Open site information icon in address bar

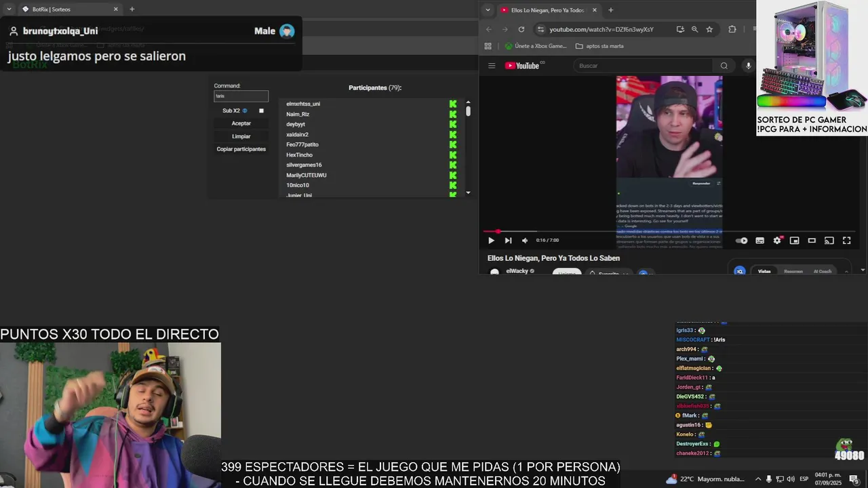pos(540,29)
